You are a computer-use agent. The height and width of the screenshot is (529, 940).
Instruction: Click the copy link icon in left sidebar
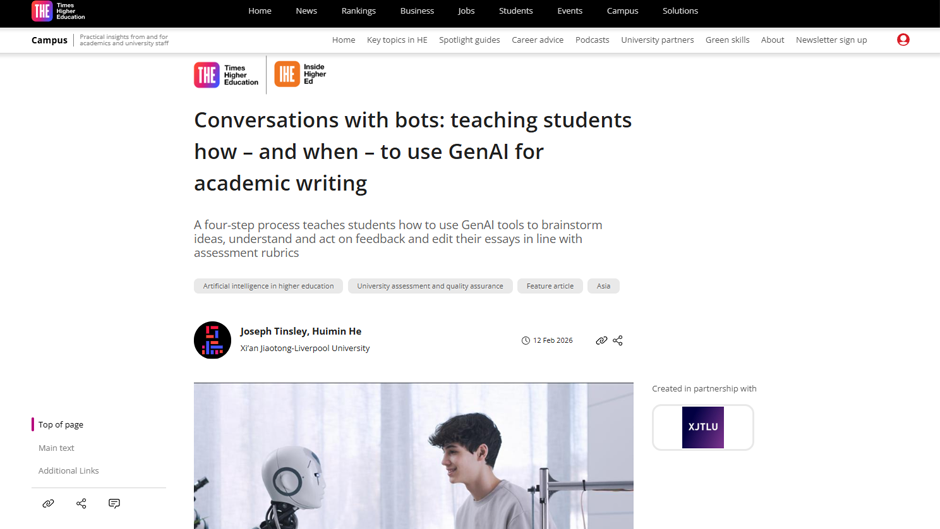(49, 504)
